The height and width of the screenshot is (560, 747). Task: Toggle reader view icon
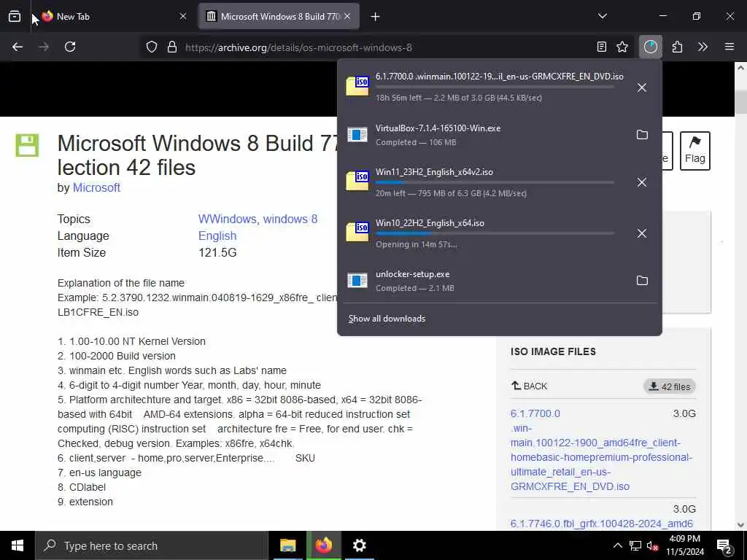tap(602, 47)
